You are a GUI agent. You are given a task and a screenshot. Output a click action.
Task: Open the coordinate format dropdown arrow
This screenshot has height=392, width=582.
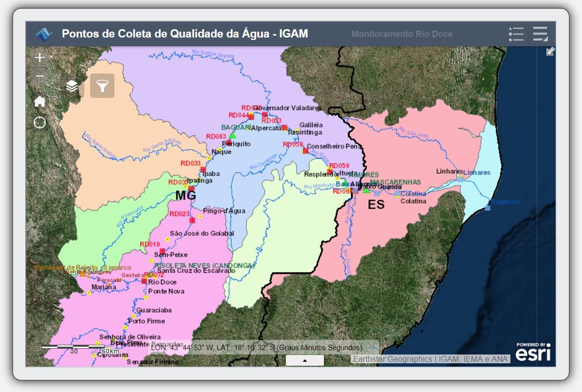373,348
